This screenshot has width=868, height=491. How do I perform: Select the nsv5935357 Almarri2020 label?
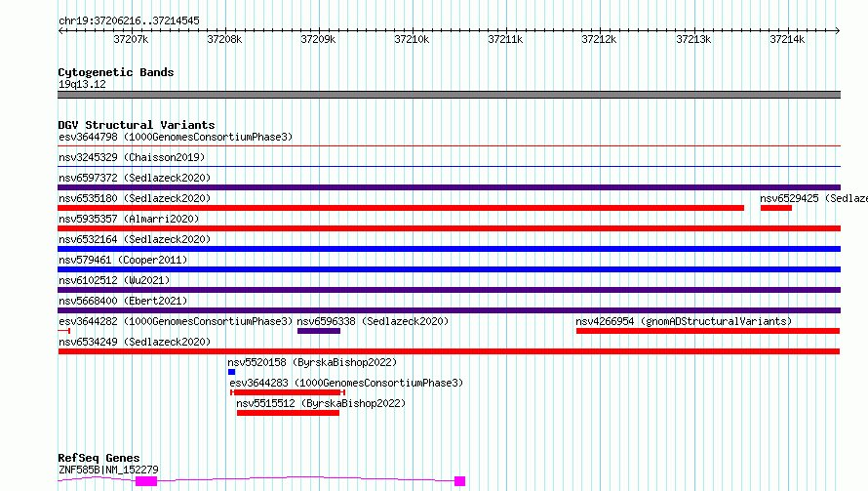click(129, 219)
